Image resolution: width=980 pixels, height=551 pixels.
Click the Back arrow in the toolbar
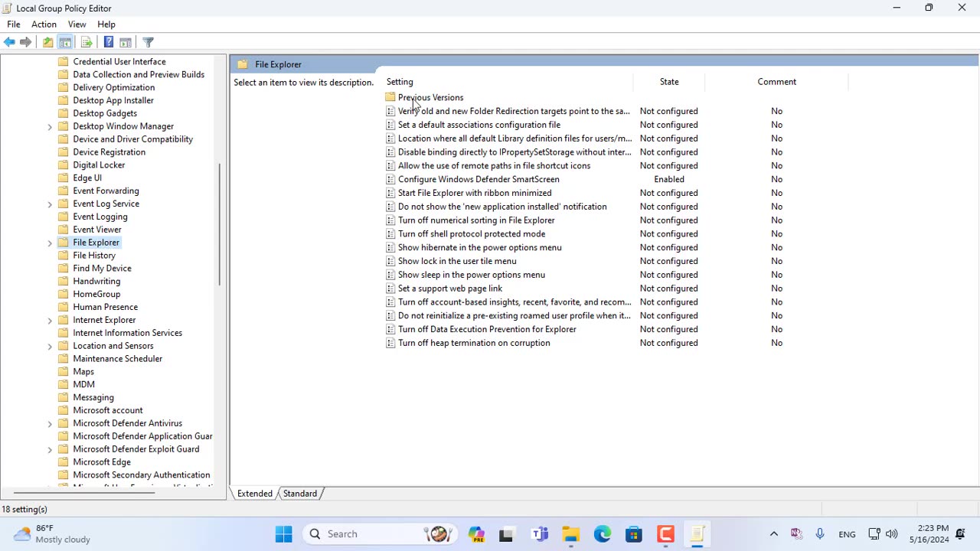click(9, 42)
